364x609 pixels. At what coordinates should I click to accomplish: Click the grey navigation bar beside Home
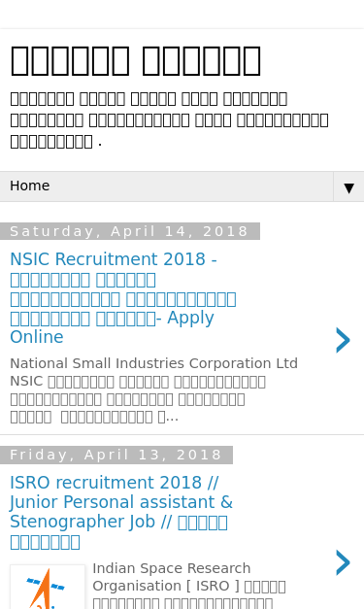(x=191, y=186)
